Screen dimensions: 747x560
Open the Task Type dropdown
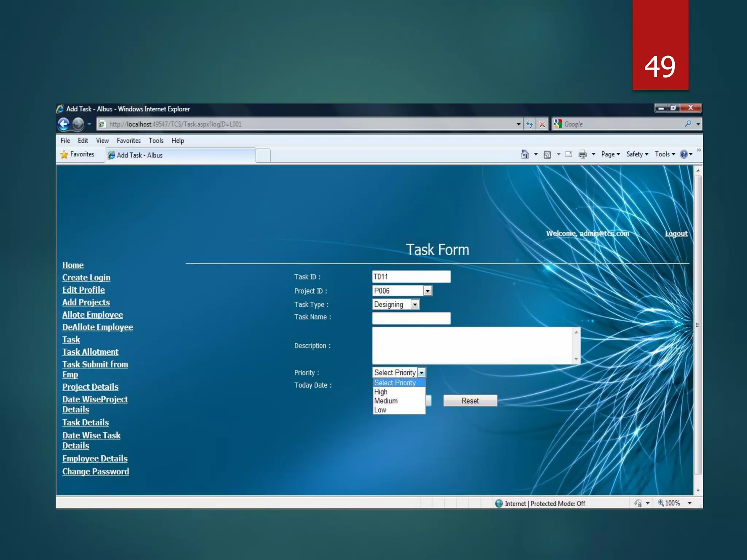click(415, 304)
